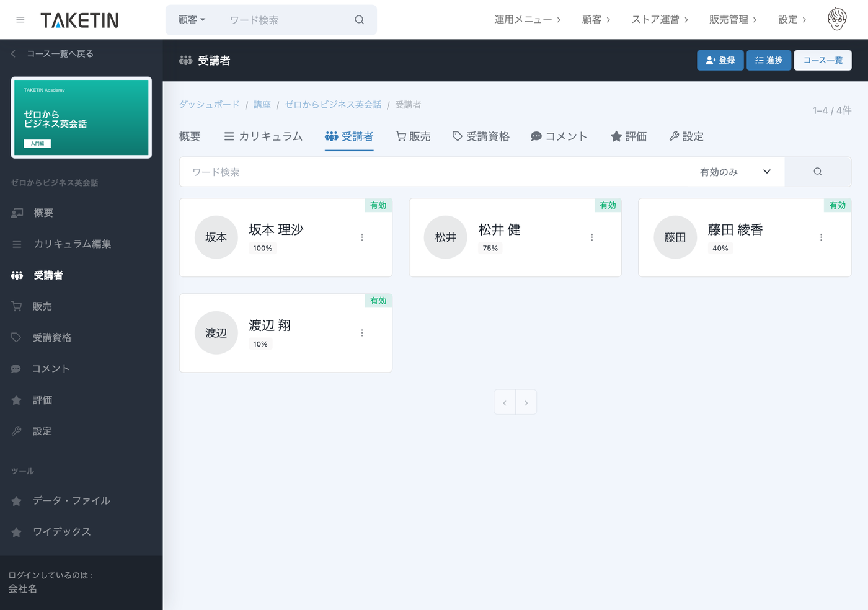Open データ・ファイル tool in sidebar
Image resolution: width=868 pixels, height=610 pixels.
61,500
